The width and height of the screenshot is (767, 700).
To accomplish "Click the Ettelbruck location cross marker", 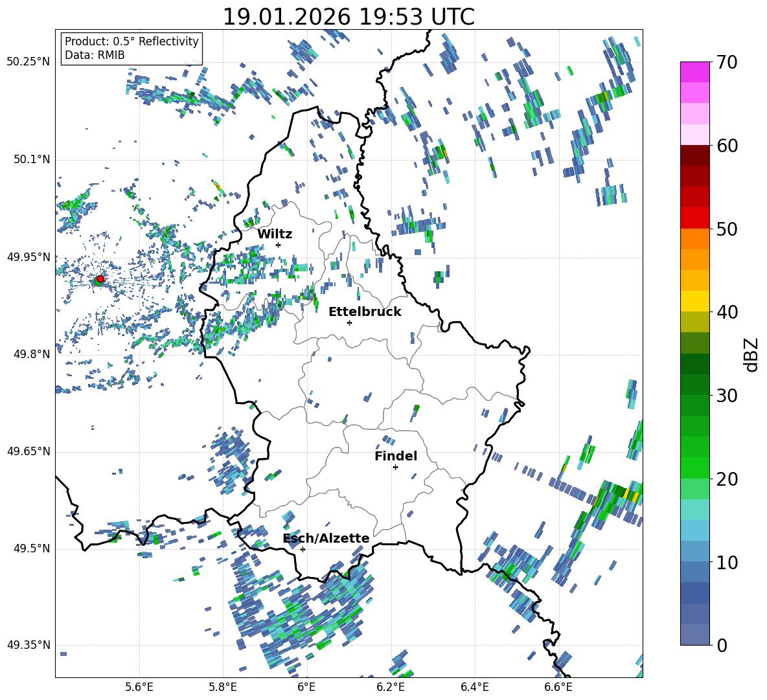I will click(349, 322).
